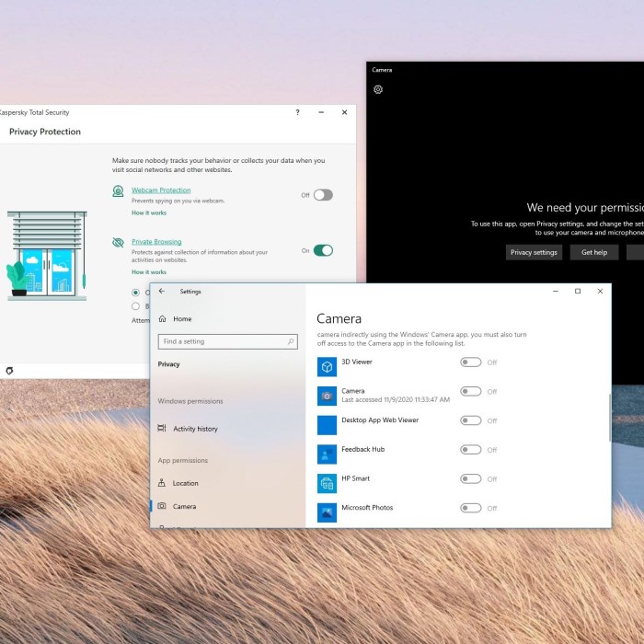Open Activity history in Settings sidebar
Screen dimensions: 644x644
[x=195, y=429]
